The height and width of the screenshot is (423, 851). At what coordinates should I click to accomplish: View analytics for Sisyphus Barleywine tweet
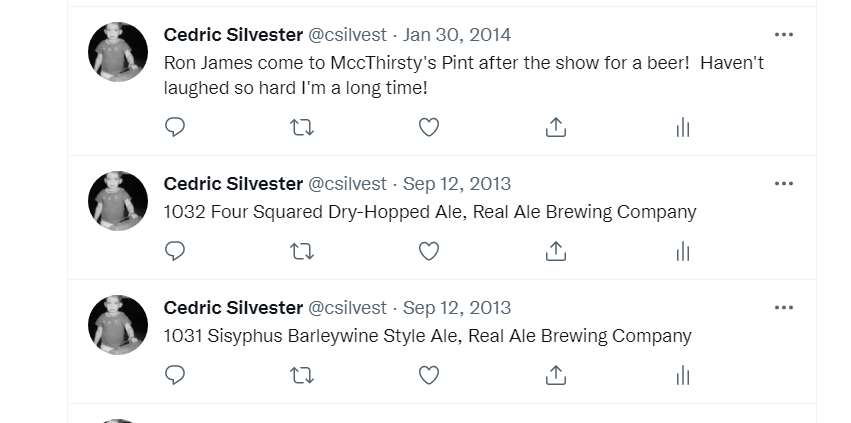[683, 375]
